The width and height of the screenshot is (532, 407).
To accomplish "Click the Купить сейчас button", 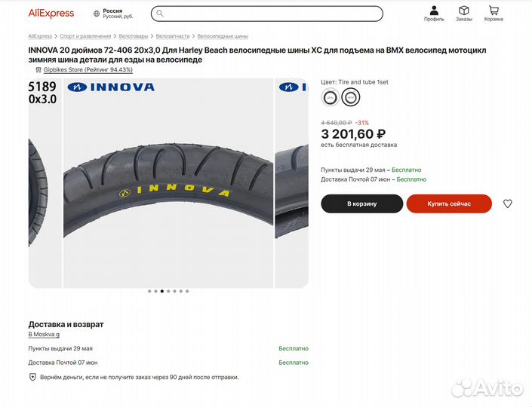I will pyautogui.click(x=449, y=203).
